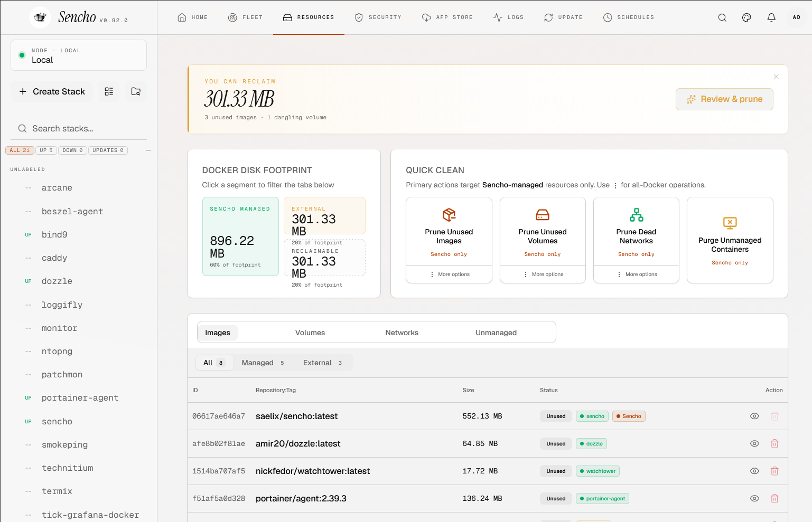Open the global search icon
812x522 pixels.
pyautogui.click(x=722, y=17)
